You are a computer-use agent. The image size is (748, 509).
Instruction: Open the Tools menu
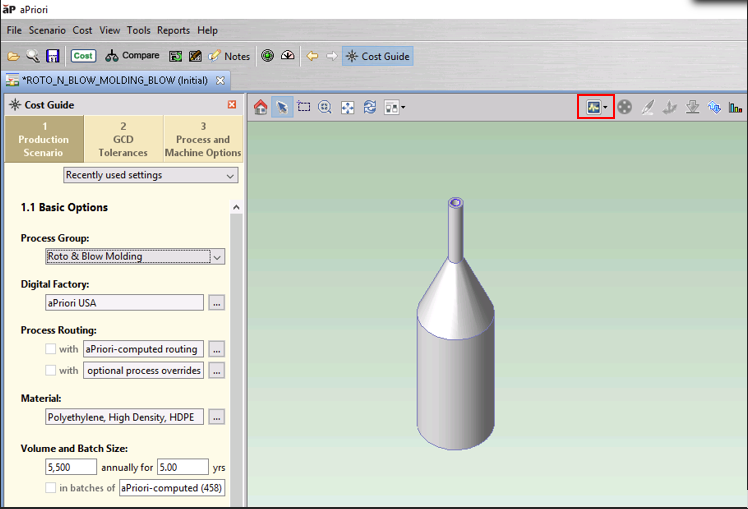138,31
